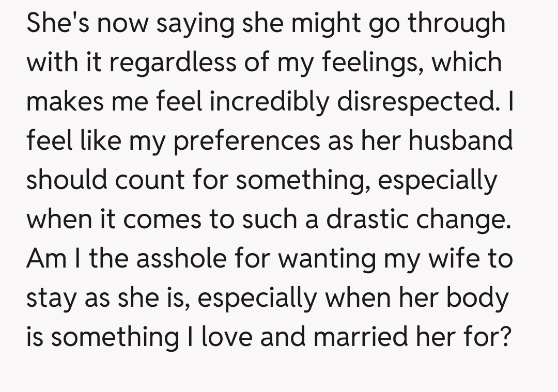Click the word "incredibly"
Viewport: 558px width, 392px height.
tap(269, 102)
